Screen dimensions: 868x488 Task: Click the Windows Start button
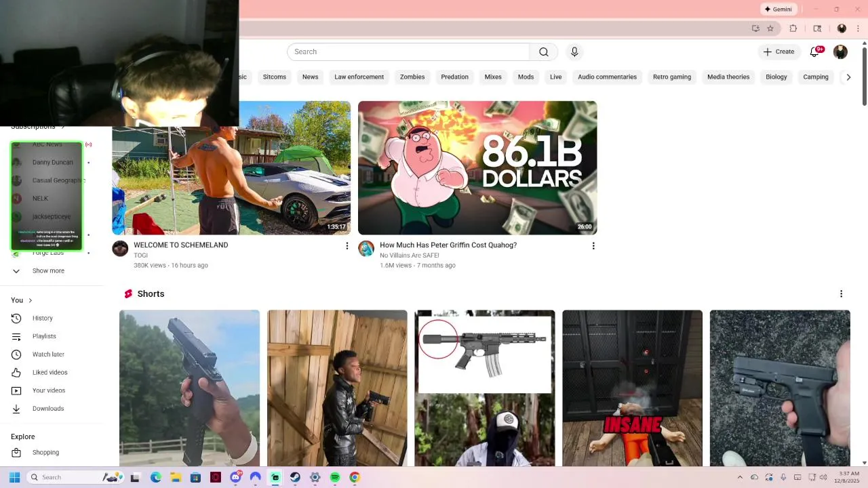tap(14, 477)
